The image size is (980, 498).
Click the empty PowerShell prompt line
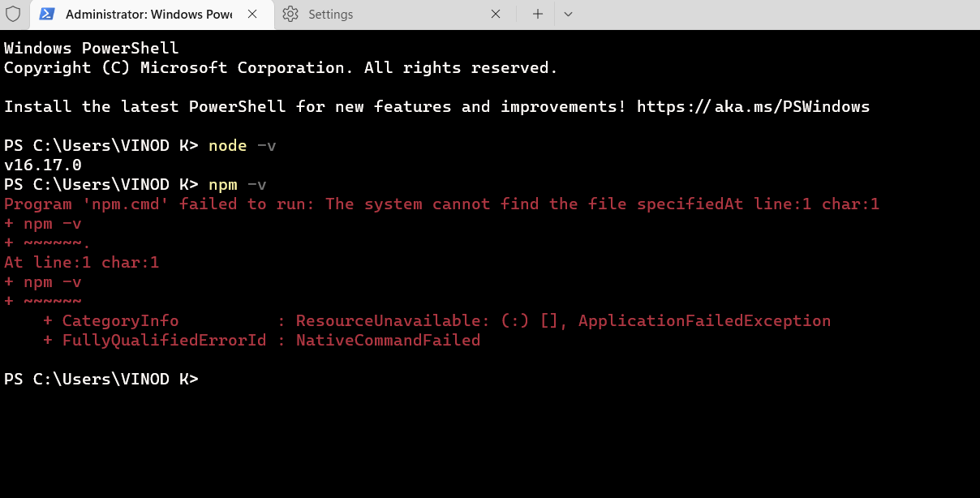tap(101, 379)
